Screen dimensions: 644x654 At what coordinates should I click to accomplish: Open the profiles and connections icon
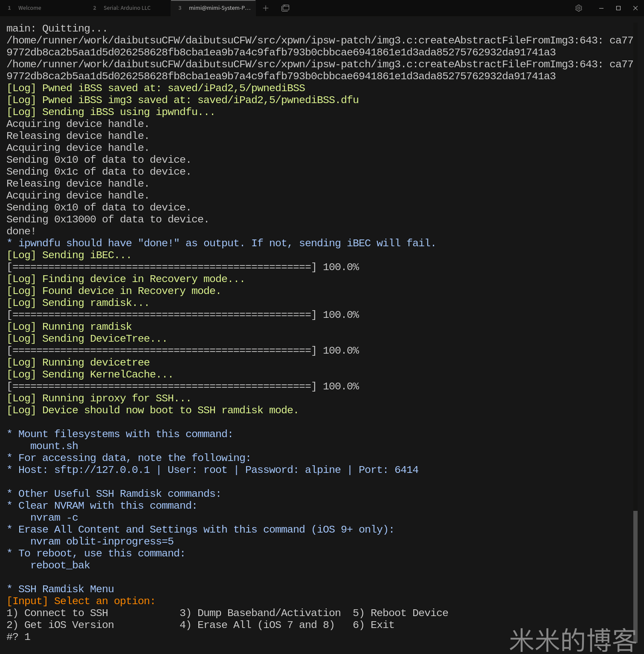(x=285, y=8)
